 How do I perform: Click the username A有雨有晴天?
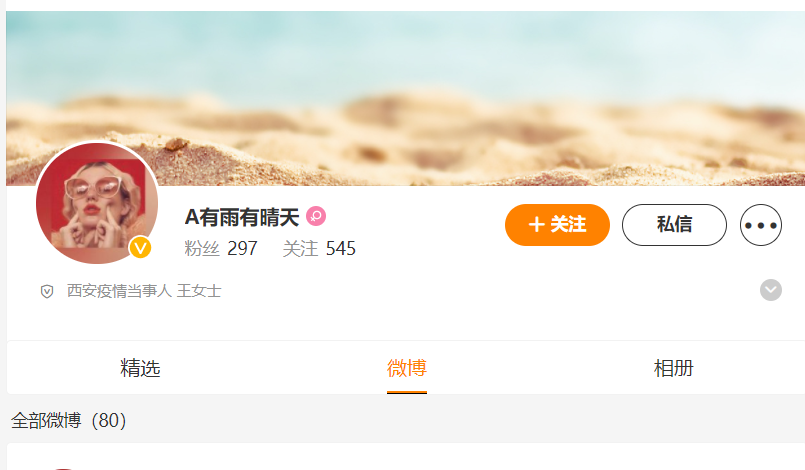pos(242,217)
